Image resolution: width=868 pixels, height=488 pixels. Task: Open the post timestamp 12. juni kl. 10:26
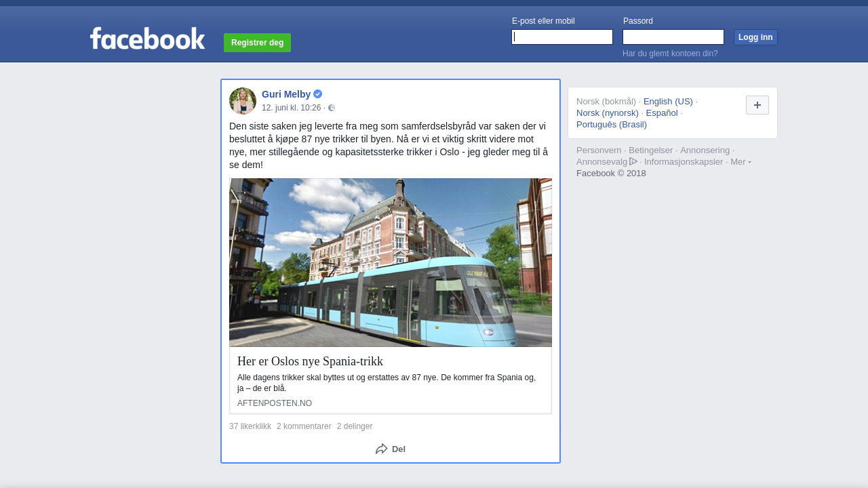coord(291,108)
